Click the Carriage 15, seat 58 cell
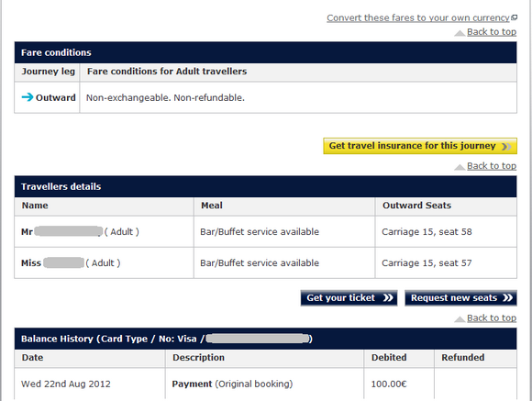532x401 pixels. pyautogui.click(x=446, y=231)
